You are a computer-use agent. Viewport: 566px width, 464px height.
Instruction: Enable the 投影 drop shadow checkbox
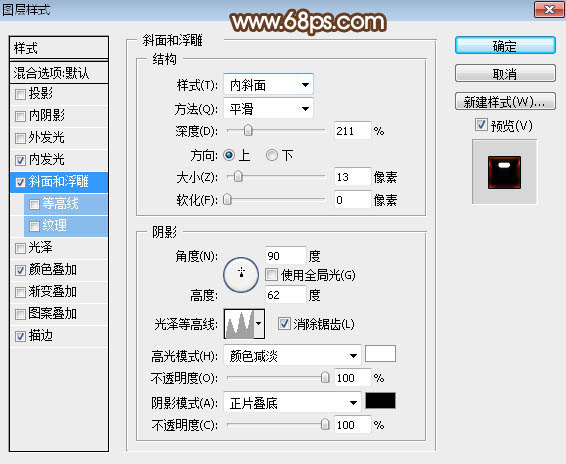point(20,95)
